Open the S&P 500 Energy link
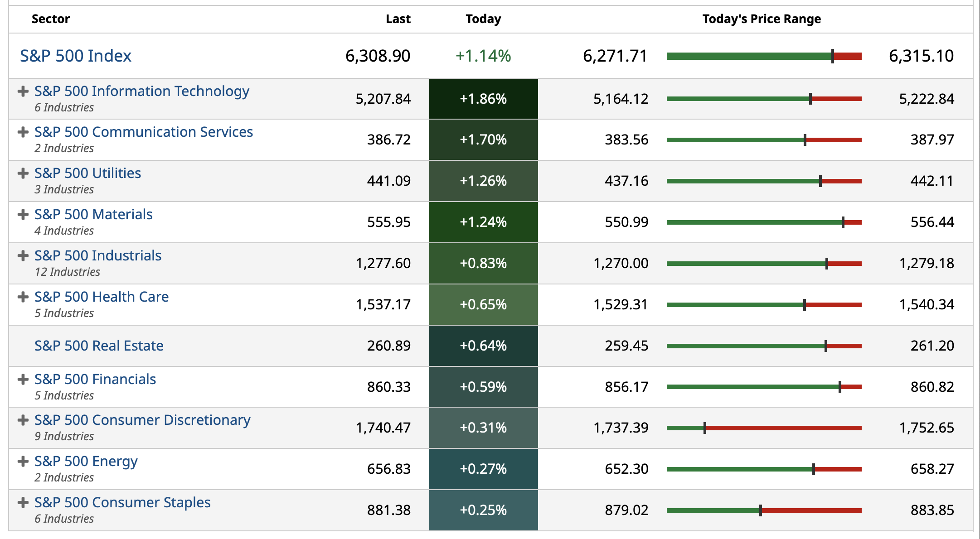The height and width of the screenshot is (539, 980). [86, 462]
